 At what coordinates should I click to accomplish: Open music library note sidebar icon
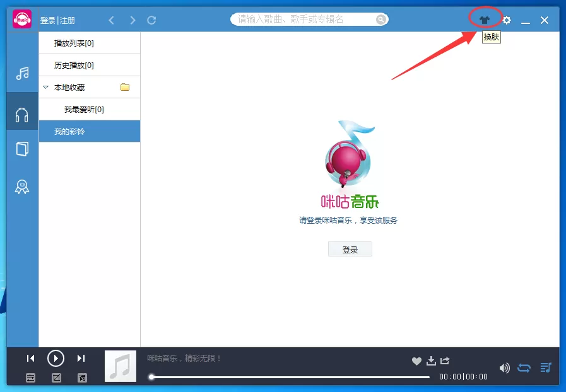(x=22, y=73)
